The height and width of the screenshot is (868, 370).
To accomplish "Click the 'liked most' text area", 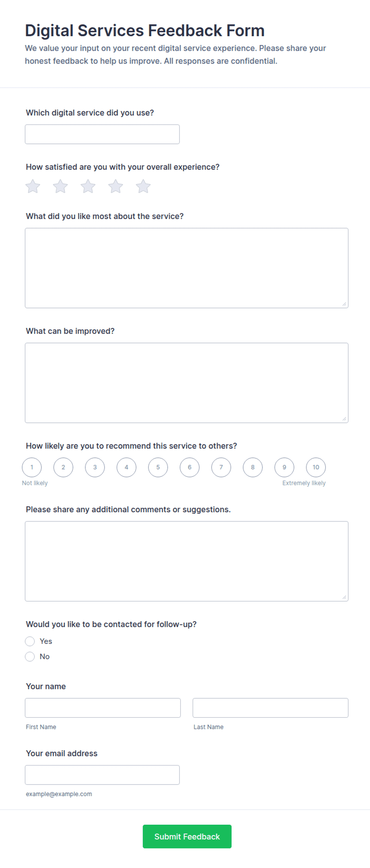I will (187, 268).
